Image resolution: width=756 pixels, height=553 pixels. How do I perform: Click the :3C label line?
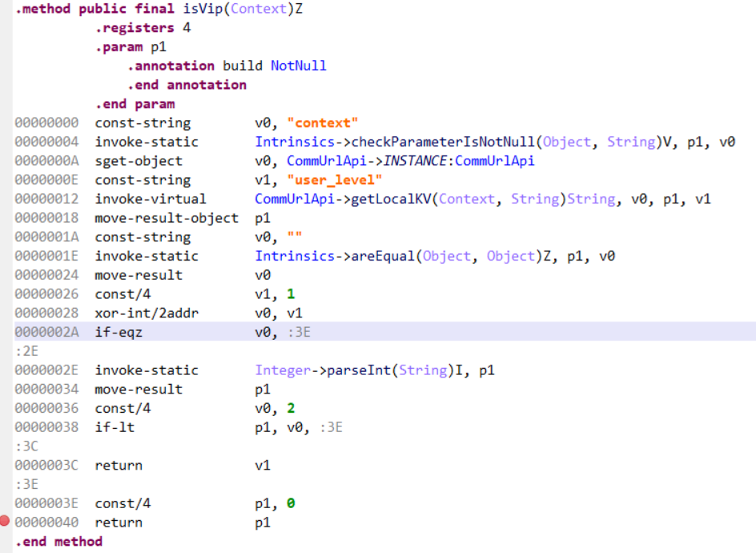tap(26, 446)
